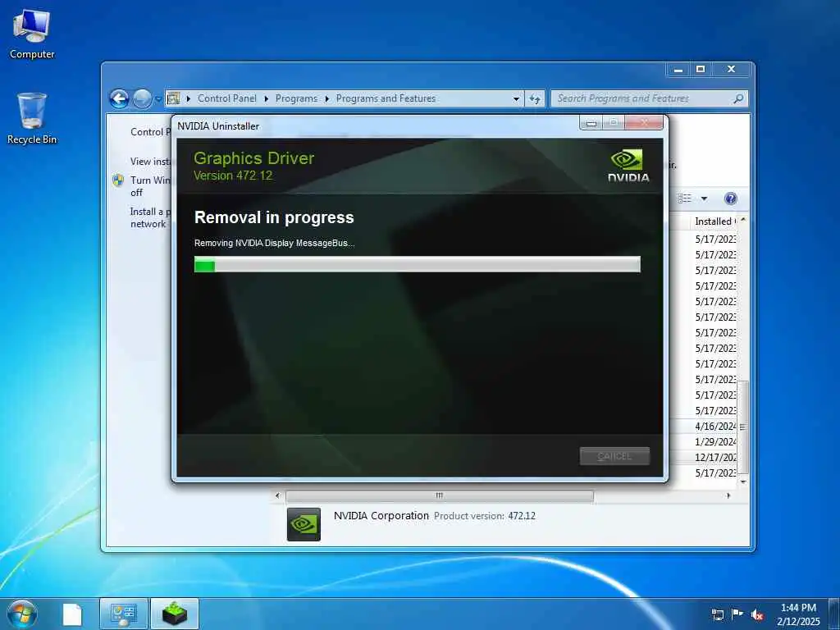Screen dimensions: 840x630
Task: Open the view options dropdown arrow
Action: 704,199
